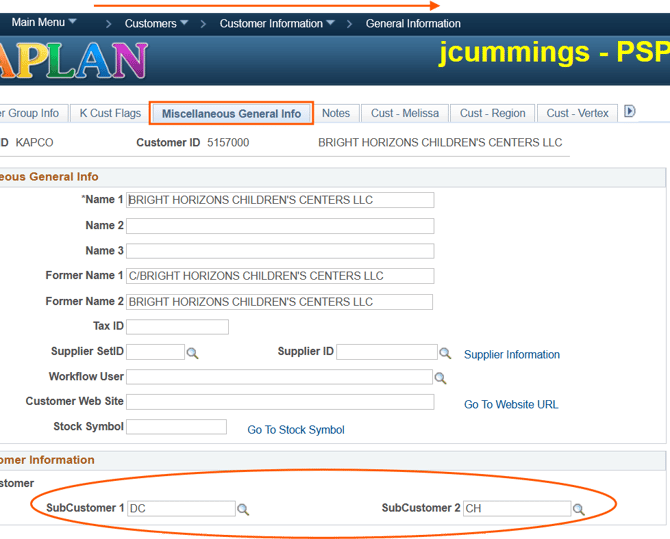
Task: Switch to Notes tab
Action: tap(336, 113)
